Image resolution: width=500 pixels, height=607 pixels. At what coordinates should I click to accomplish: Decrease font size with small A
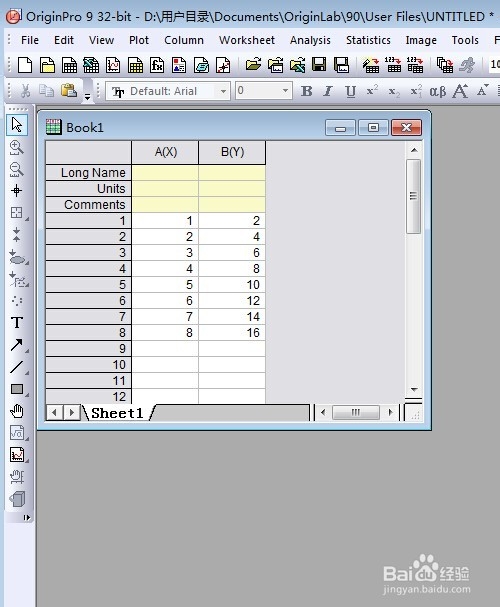click(482, 91)
